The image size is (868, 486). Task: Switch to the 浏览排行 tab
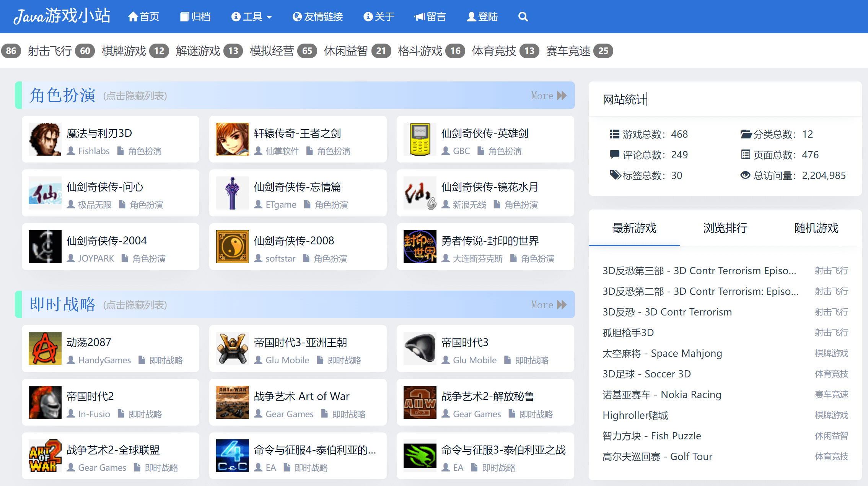coord(725,228)
